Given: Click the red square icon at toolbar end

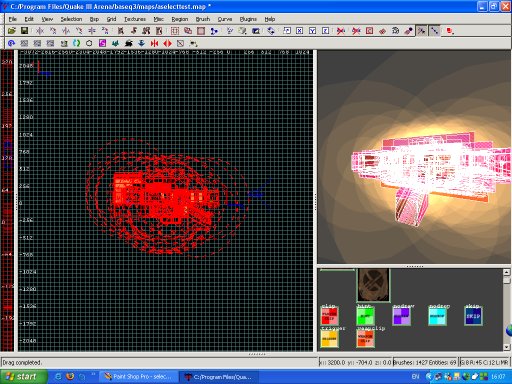Looking at the screenshot, I should [x=450, y=31].
